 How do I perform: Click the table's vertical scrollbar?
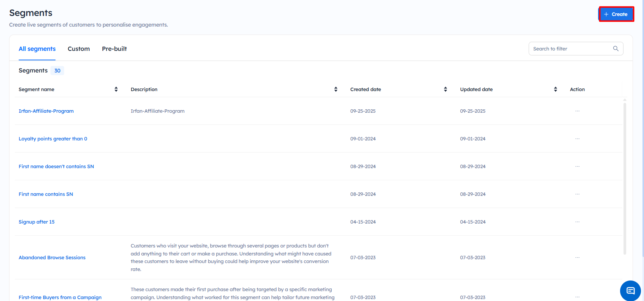(x=625, y=178)
